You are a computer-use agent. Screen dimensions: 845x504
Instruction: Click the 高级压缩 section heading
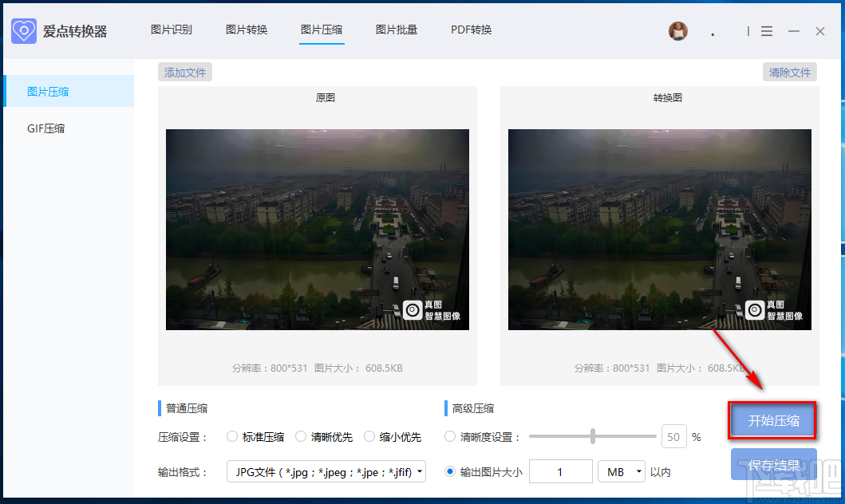coord(472,408)
